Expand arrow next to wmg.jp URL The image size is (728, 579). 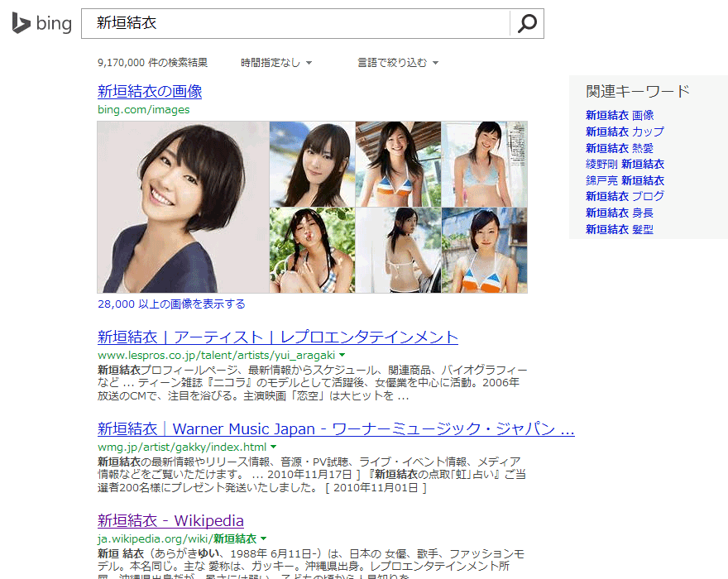pos(274,447)
